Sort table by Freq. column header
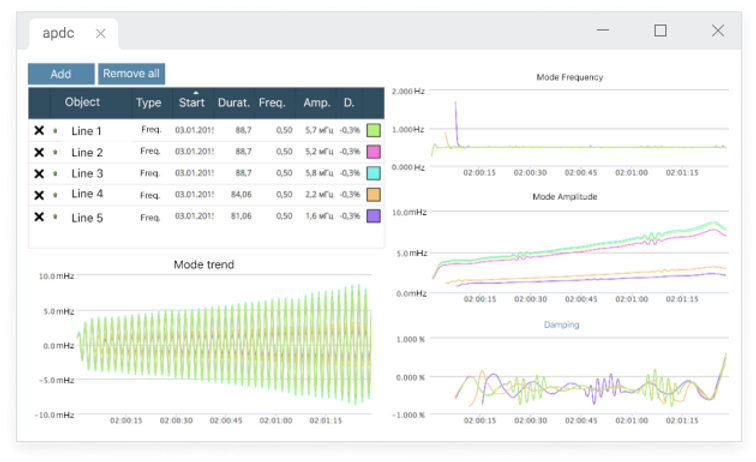The height and width of the screenshot is (462, 756). pyautogui.click(x=272, y=103)
